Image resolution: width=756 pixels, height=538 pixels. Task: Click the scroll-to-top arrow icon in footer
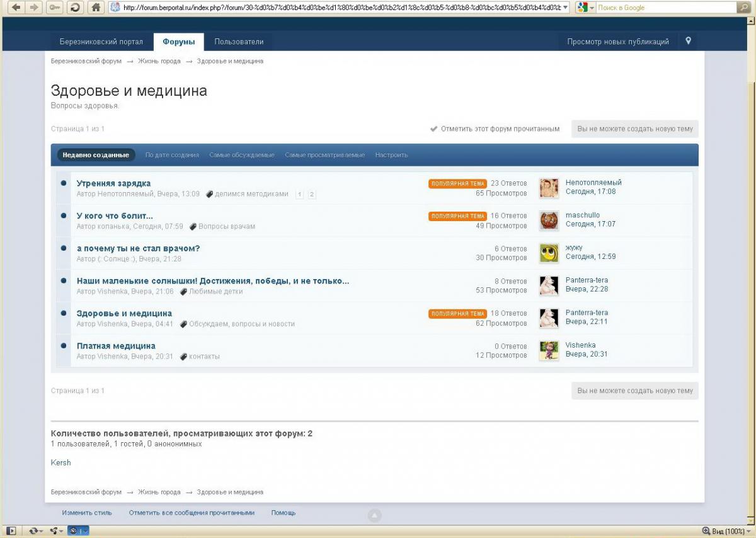(374, 516)
